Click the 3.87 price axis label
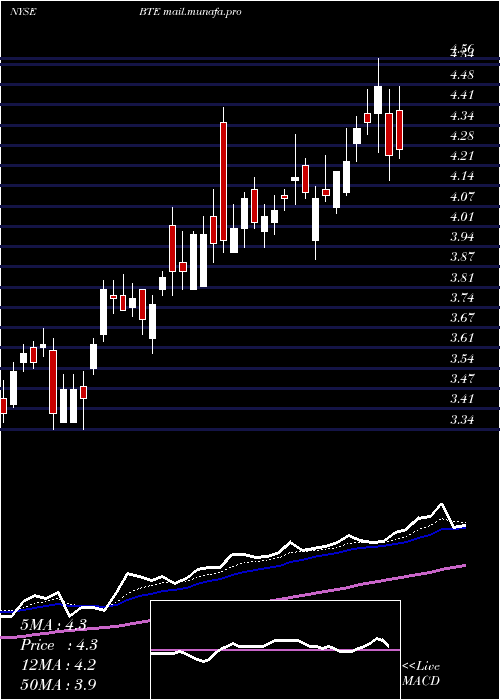The height and width of the screenshot is (700, 500). click(462, 257)
